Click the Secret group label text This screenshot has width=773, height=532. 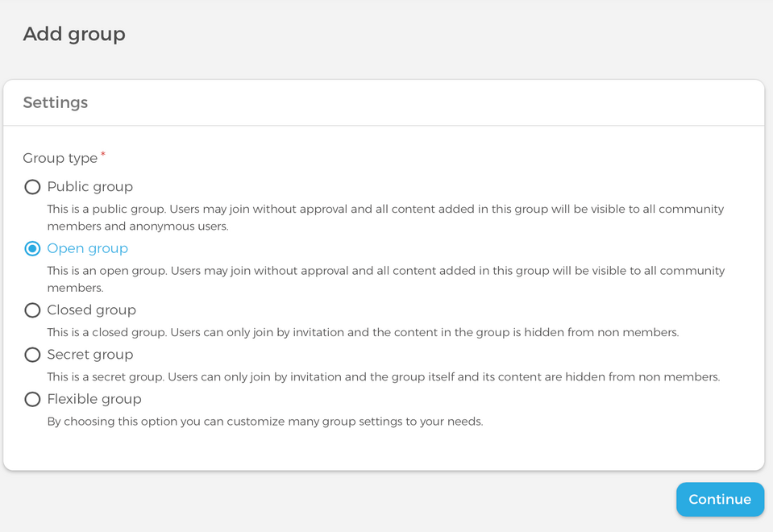(x=89, y=355)
